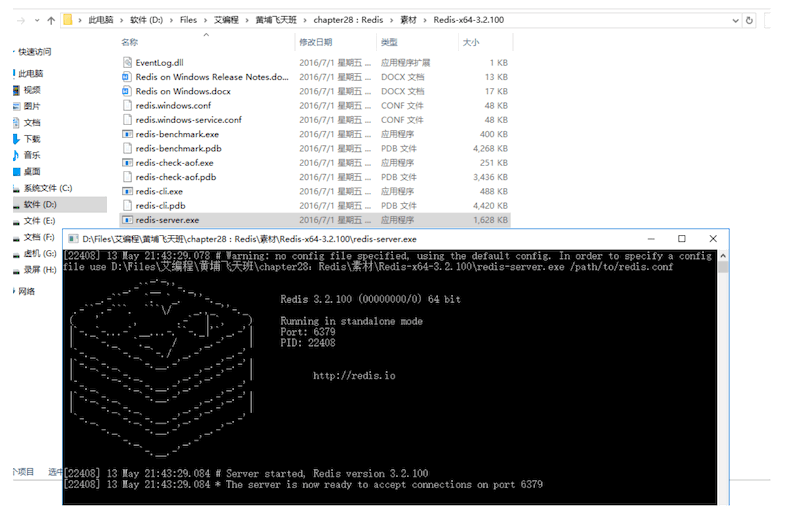This screenshot has height=520, width=792.
Task: Click the console vertical scrollbar thumb
Action: click(x=723, y=267)
